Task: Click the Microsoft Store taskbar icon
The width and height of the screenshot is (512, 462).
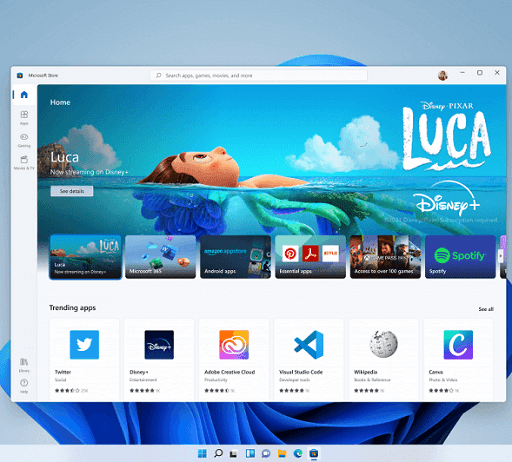Action: coord(314,453)
